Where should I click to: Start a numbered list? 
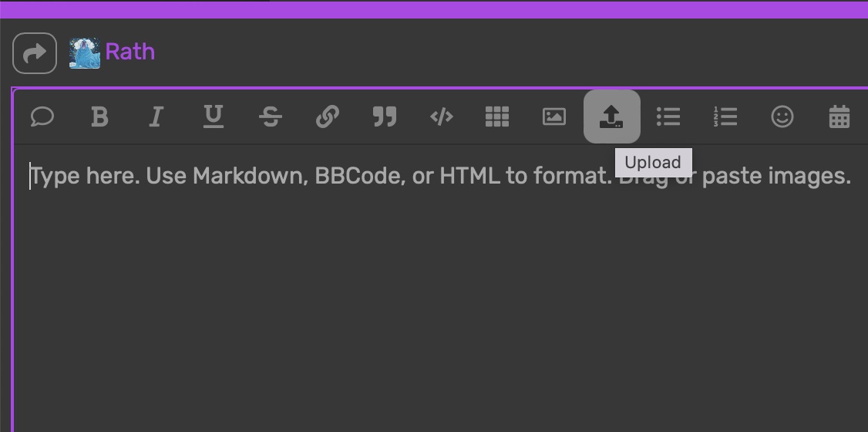point(725,116)
